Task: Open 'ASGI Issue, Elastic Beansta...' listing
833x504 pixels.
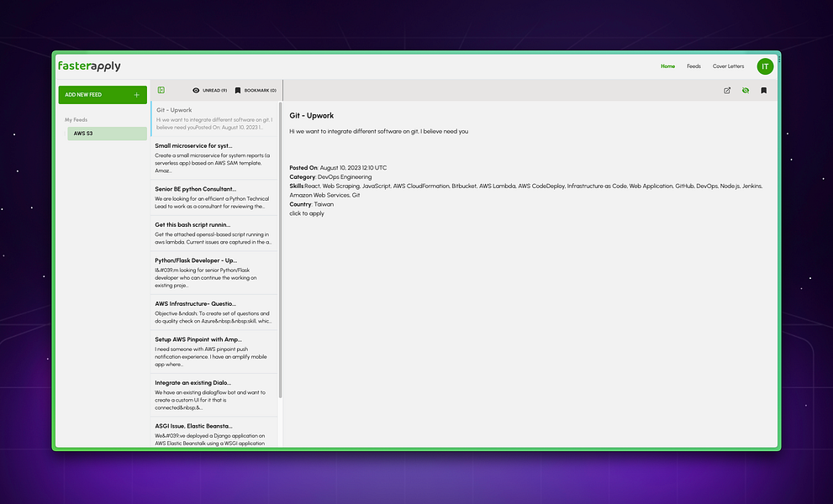Action: [214, 433]
